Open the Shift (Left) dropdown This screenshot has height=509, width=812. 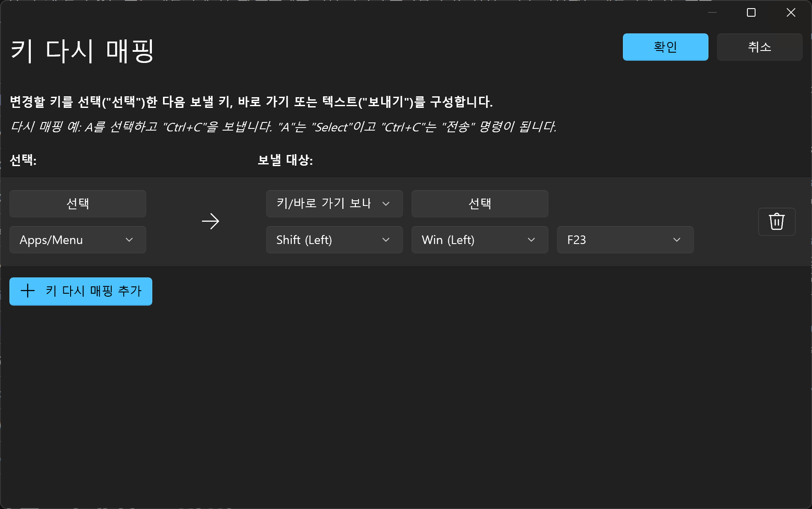[x=334, y=240]
